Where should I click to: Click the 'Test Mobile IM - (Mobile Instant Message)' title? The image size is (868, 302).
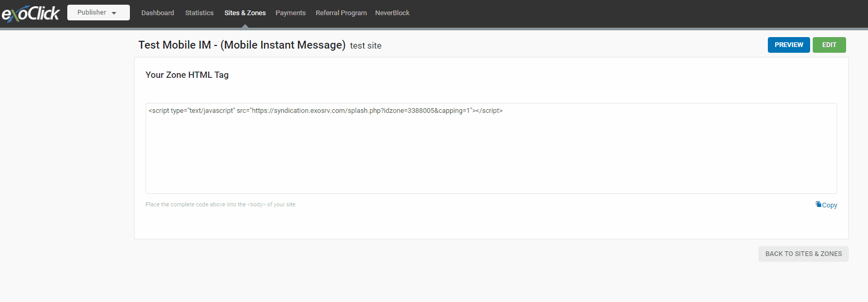coord(242,45)
